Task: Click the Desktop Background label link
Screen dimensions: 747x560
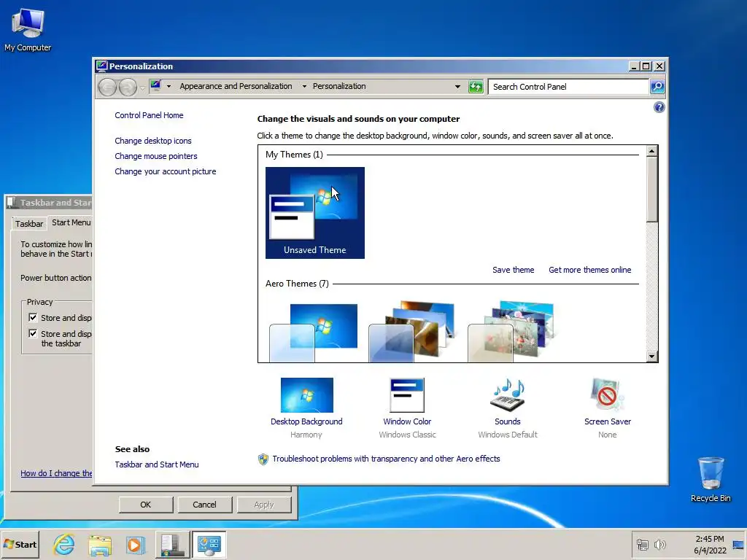Action: click(306, 421)
